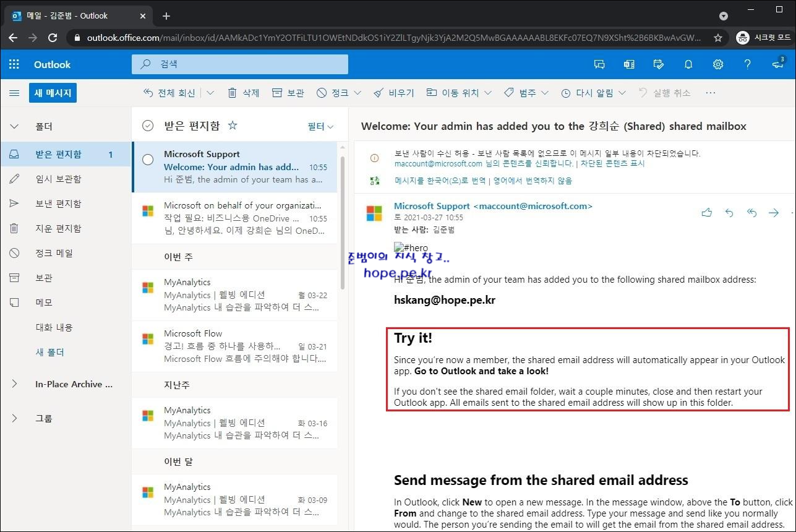The height and width of the screenshot is (532, 796).
Task: Click 새 폴더 new folder link
Action: 50,352
